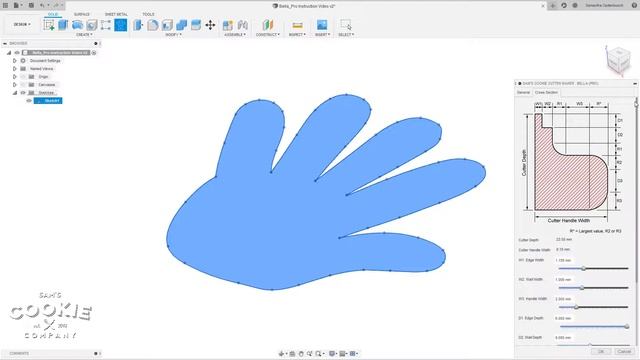
Task: Select the Hole tool
Action: [92, 25]
